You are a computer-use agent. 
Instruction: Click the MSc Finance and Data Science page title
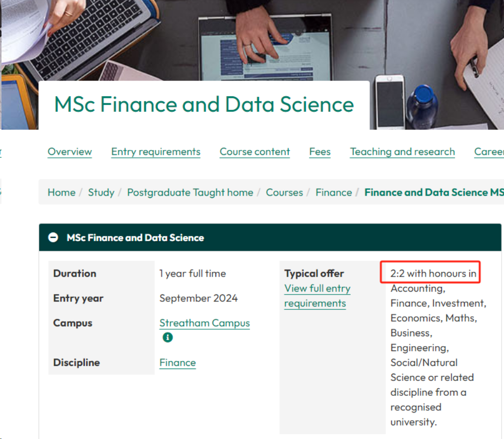tap(204, 105)
